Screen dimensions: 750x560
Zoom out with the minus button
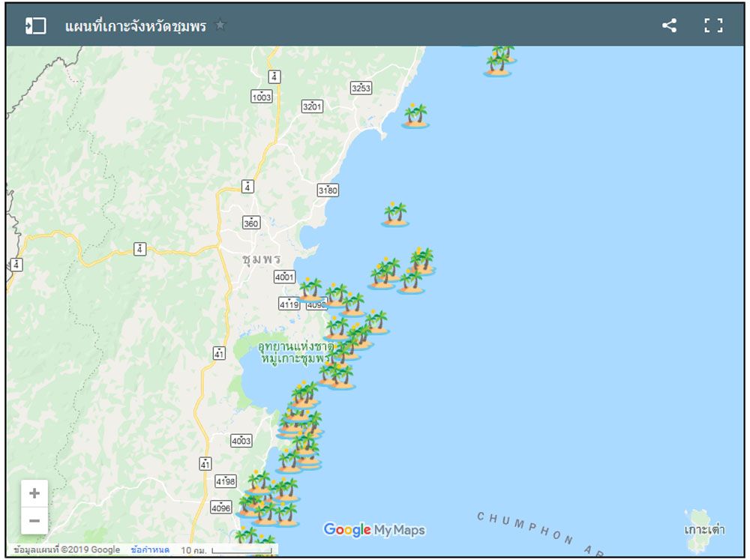coord(34,520)
